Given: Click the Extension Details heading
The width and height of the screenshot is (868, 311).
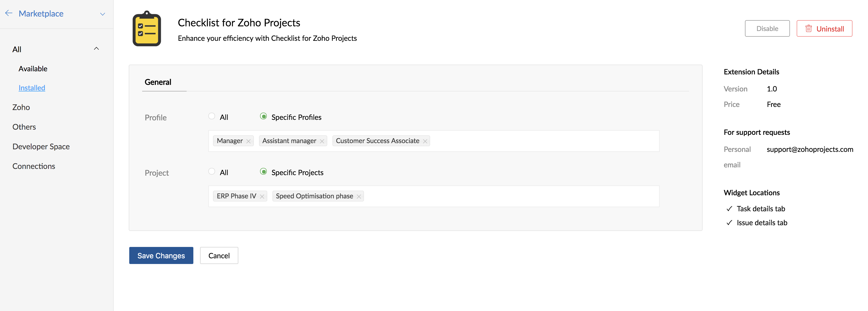Looking at the screenshot, I should [751, 72].
